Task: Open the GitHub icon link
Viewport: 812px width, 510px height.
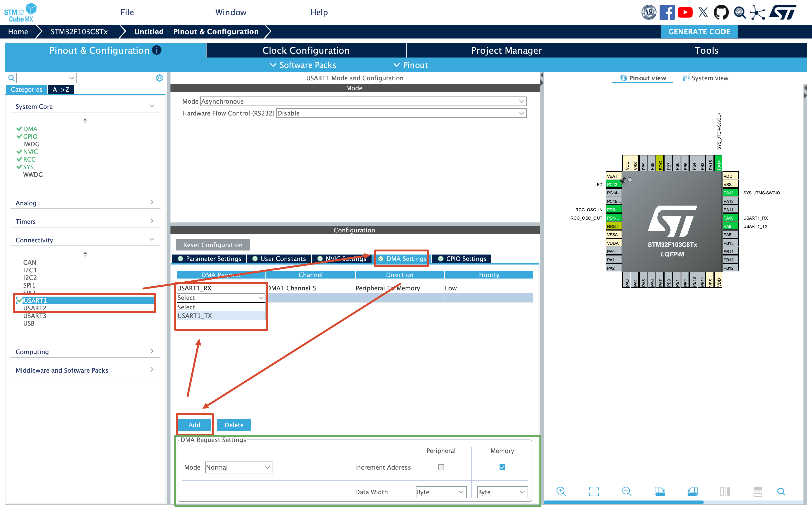Action: point(721,13)
